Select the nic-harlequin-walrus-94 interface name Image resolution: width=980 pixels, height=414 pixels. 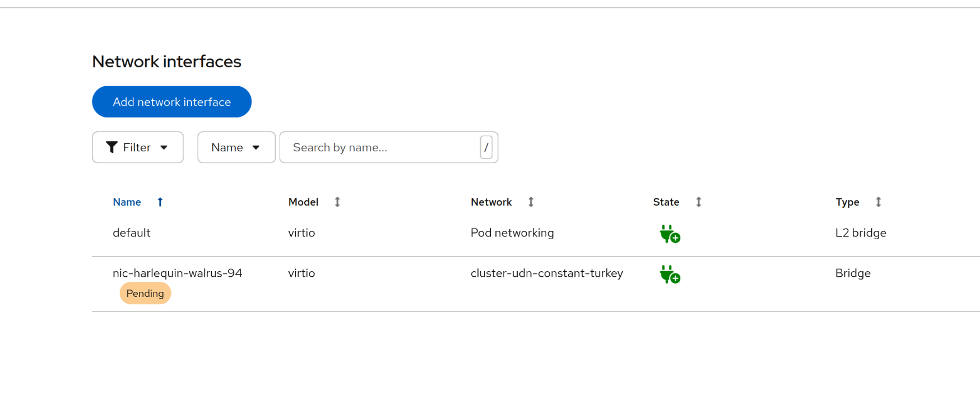pyautogui.click(x=177, y=273)
